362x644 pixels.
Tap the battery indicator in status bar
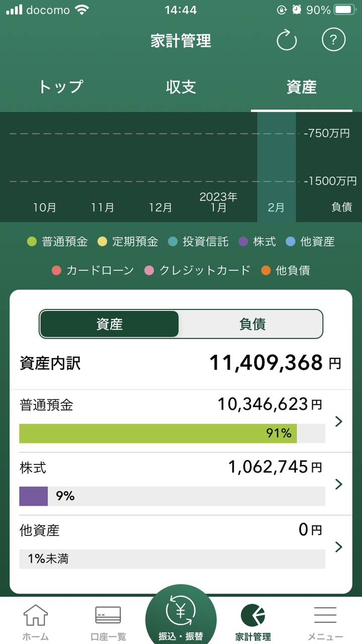click(345, 10)
